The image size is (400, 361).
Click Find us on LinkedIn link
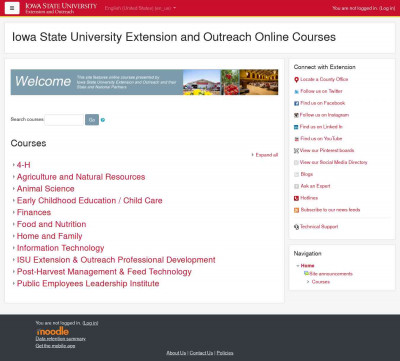321,127
